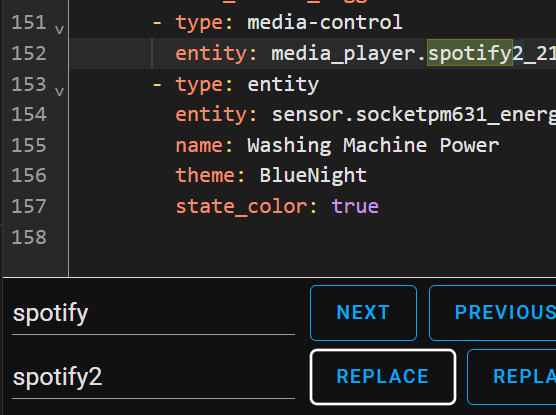Click the "BlueNight" theme value
This screenshot has width=556, height=415.
pos(313,176)
